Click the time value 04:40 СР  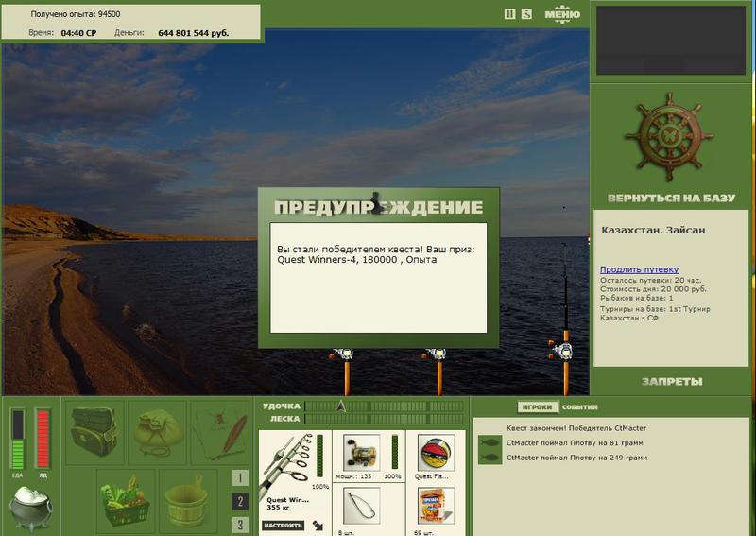[x=78, y=33]
